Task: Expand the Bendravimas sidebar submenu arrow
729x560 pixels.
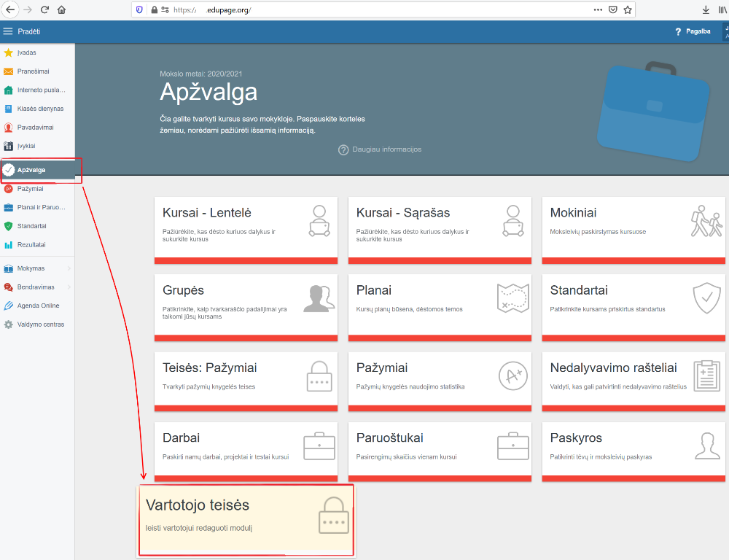Action: point(69,287)
